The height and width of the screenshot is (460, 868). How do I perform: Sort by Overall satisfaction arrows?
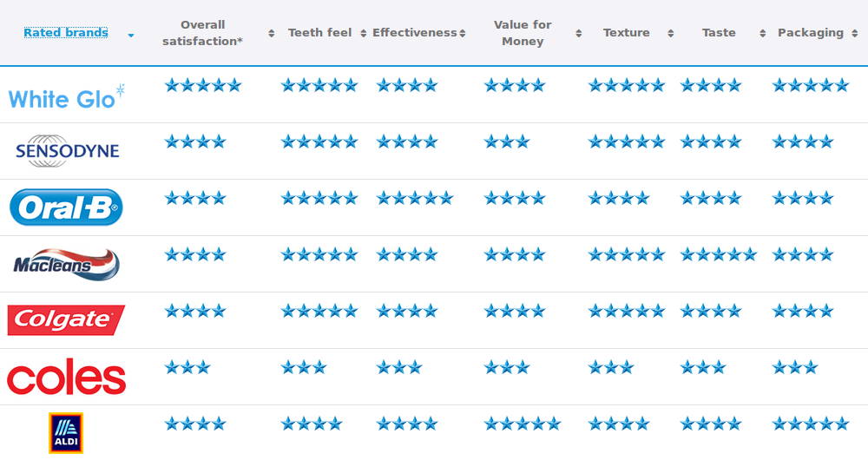click(x=271, y=33)
